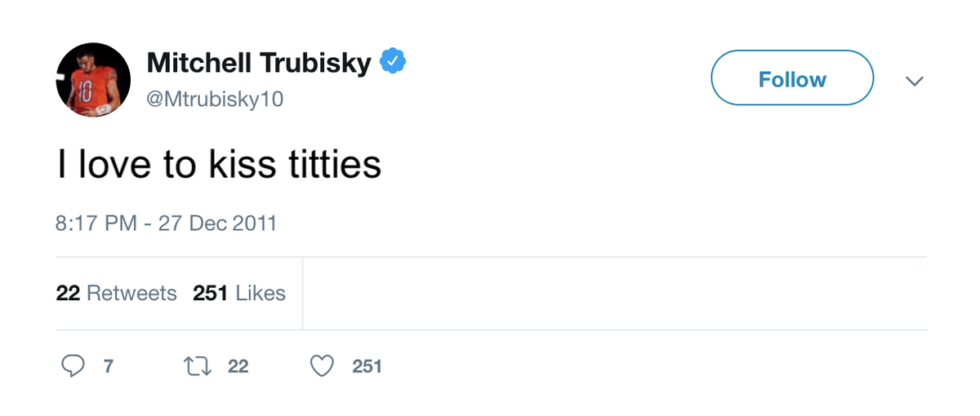Click the word Likes in stats row
The image size is (980, 416).
261,294
